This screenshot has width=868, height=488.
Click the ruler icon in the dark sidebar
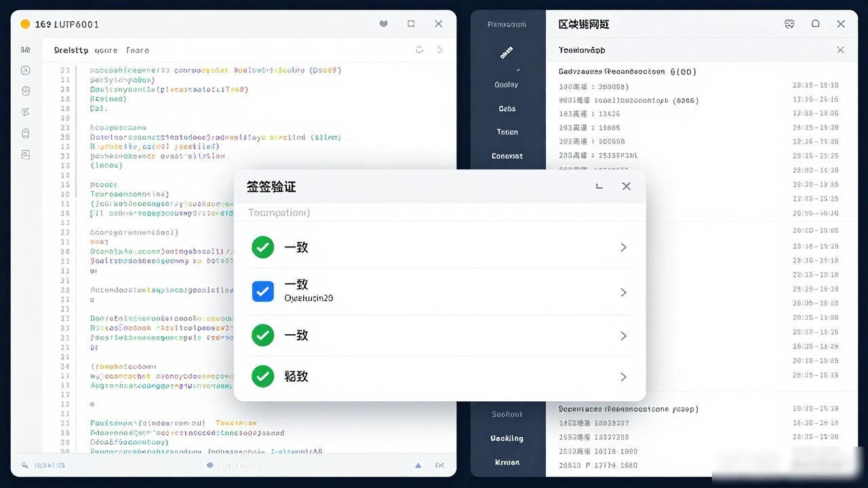507,52
